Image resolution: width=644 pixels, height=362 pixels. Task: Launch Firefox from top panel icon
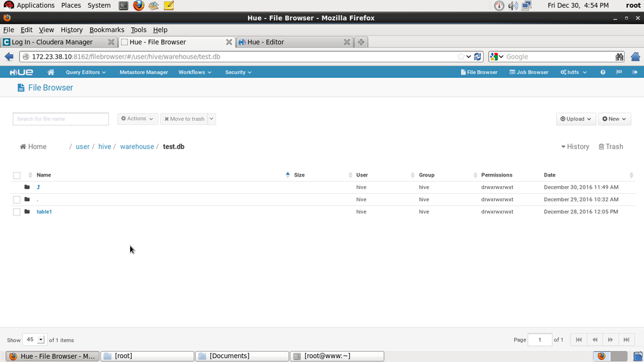pyautogui.click(x=139, y=5)
